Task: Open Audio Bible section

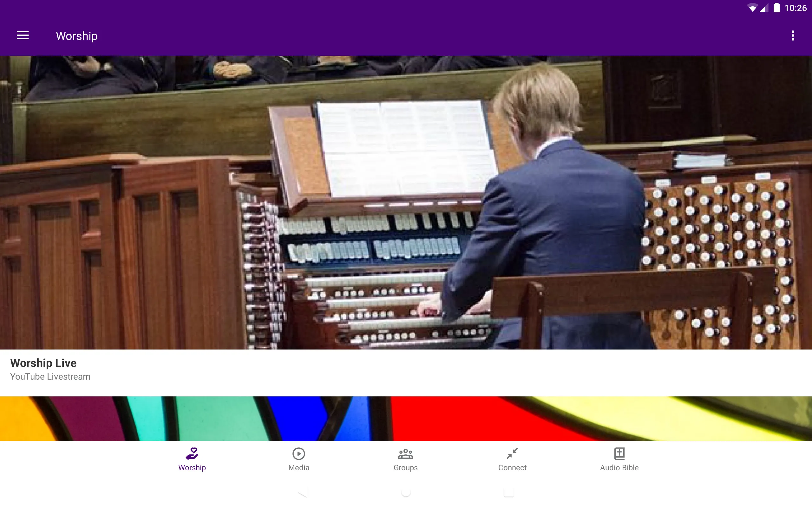Action: pyautogui.click(x=619, y=459)
